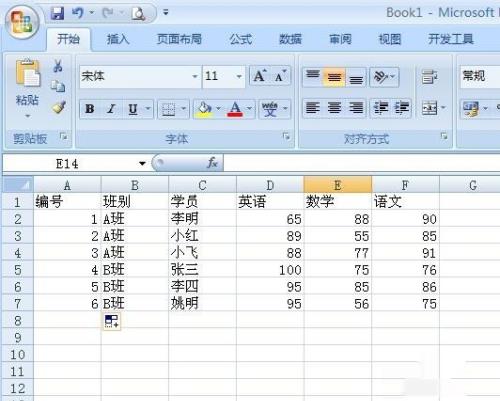Screen dimensions: 500x401
Task: Expand the underline style dropdown arrow
Action: click(148, 109)
